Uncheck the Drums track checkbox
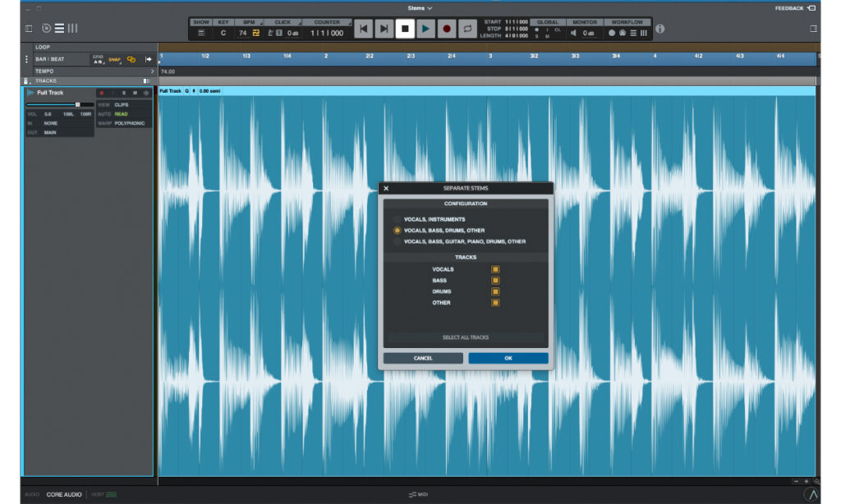This screenshot has width=841, height=504. 495,291
